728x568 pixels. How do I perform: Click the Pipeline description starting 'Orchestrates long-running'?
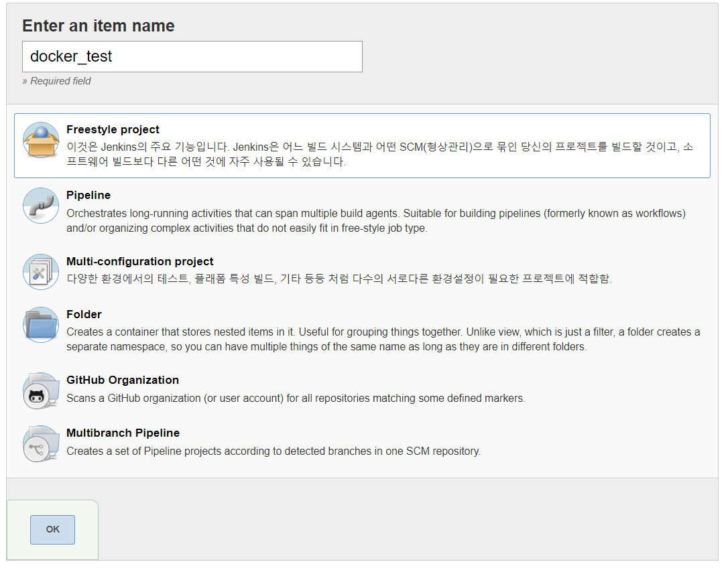[x=376, y=221]
